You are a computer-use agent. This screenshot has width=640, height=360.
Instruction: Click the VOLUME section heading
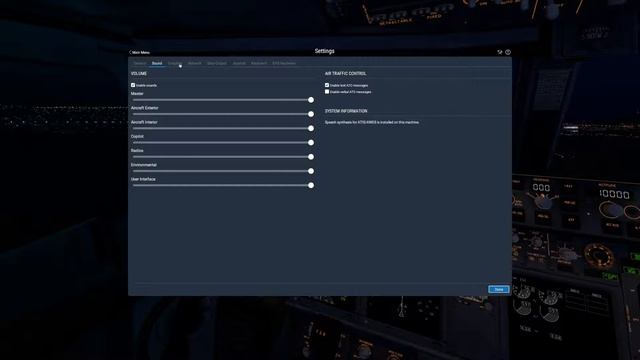[x=139, y=73]
